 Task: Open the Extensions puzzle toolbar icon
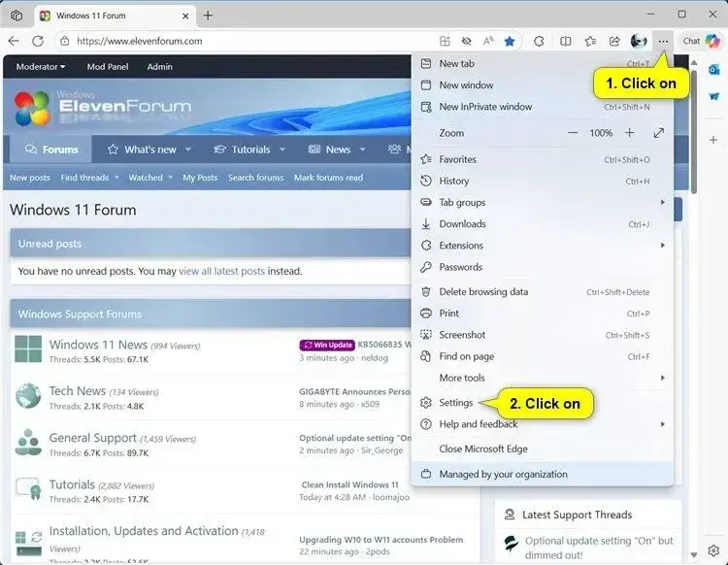pos(539,42)
